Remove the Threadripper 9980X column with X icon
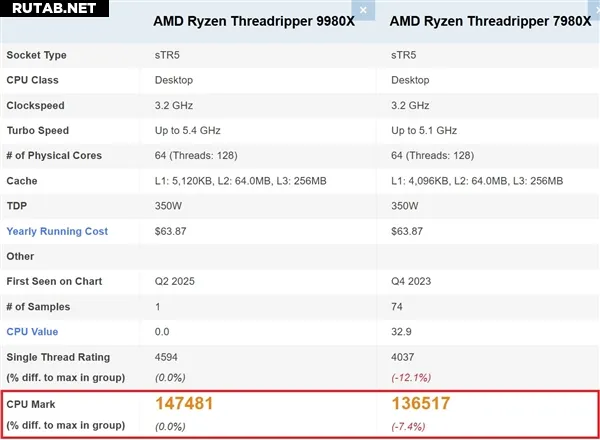This screenshot has width=600, height=440. 363,10
